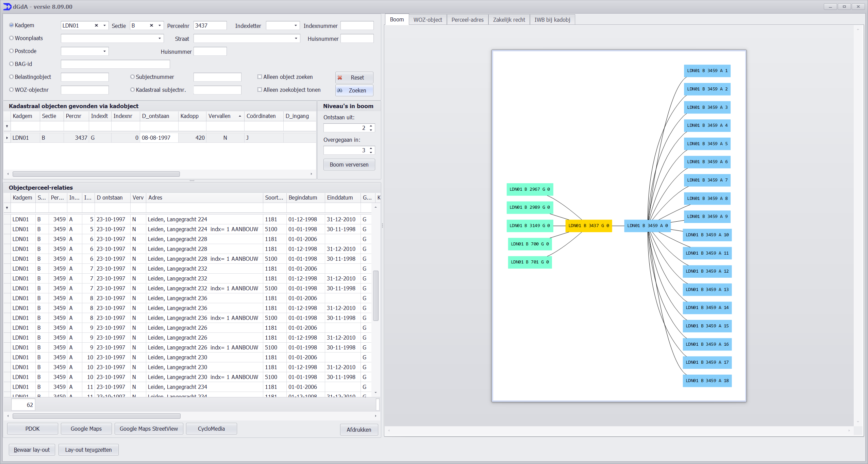868x464 pixels.
Task: Click the CycloMedia button
Action: click(x=211, y=429)
